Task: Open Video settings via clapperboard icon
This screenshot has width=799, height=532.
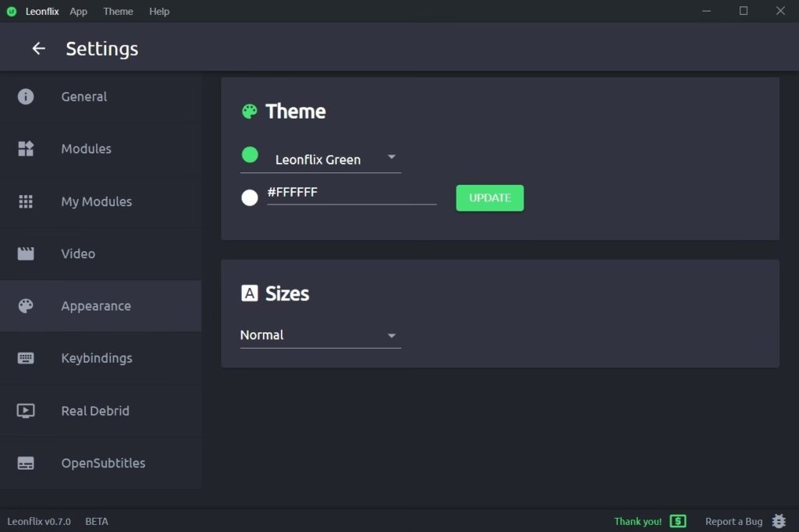Action: pyautogui.click(x=26, y=254)
